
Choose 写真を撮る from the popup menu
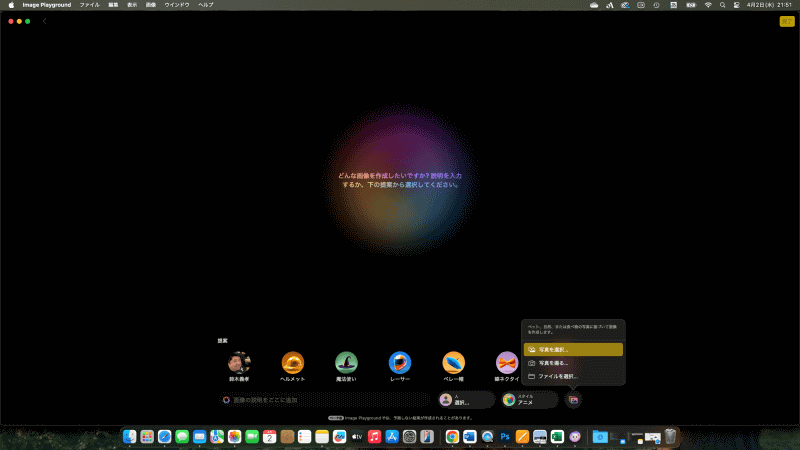(573, 363)
